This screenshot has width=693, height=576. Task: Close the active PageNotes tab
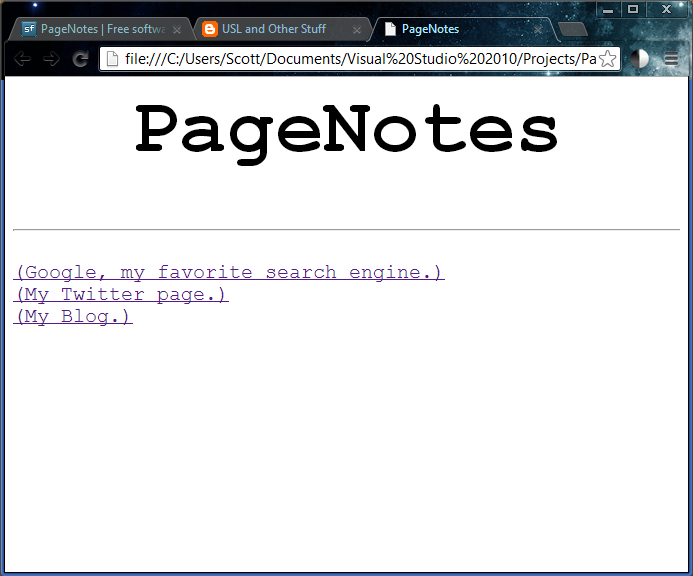coord(538,30)
